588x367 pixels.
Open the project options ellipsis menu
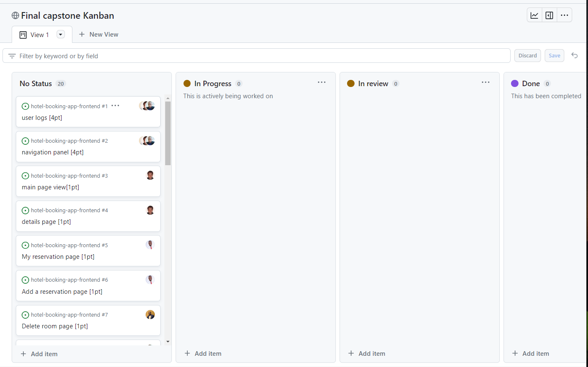click(564, 15)
